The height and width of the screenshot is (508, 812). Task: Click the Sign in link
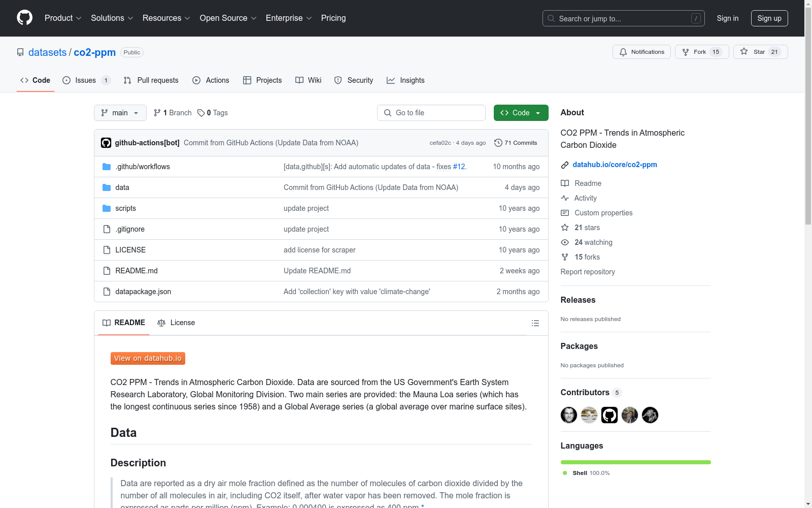pos(728,18)
